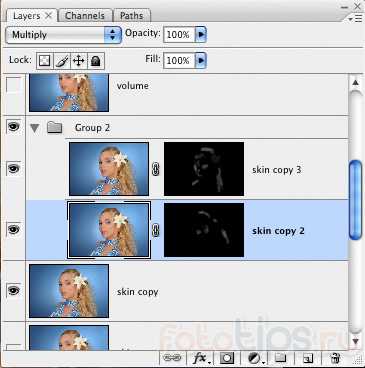This screenshot has height=368, width=365.
Task: Select the skin copy layer thumbnail
Action: coord(69,291)
